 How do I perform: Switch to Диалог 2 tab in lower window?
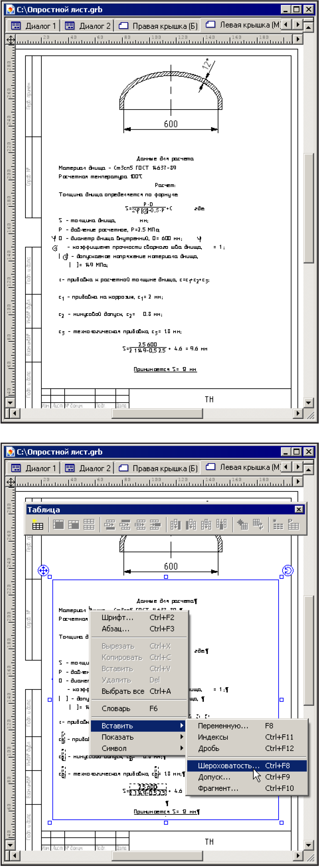(87, 468)
